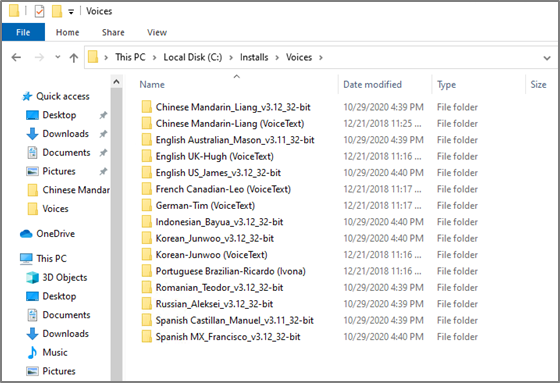Select Music under This PC
Screen dimensions: 560x383
(47, 352)
